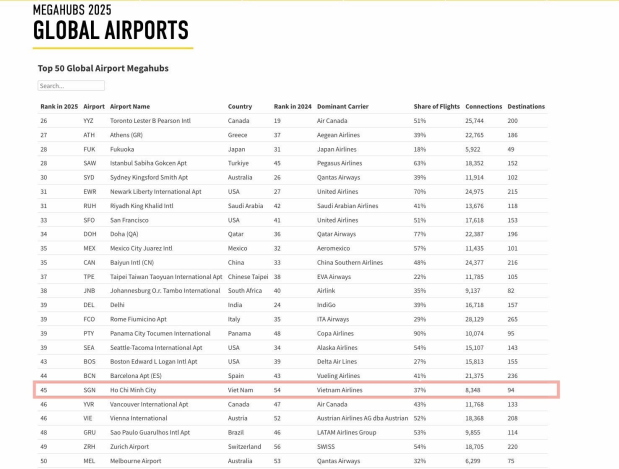Image resolution: width=619 pixels, height=469 pixels.
Task: Click the Airport code column header
Action: [x=94, y=106]
